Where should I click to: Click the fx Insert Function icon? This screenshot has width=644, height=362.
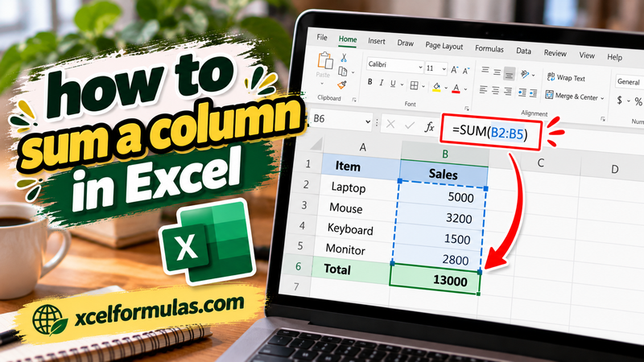point(429,127)
